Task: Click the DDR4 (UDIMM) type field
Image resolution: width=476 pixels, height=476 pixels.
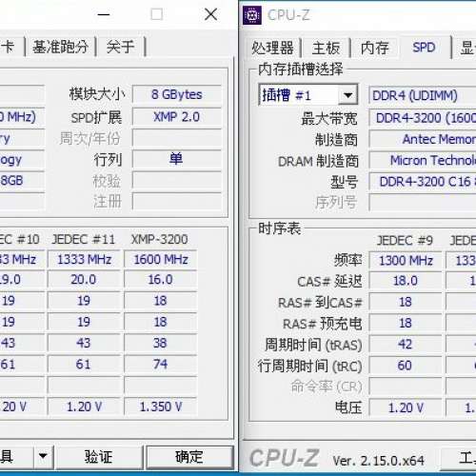Action: coord(423,95)
